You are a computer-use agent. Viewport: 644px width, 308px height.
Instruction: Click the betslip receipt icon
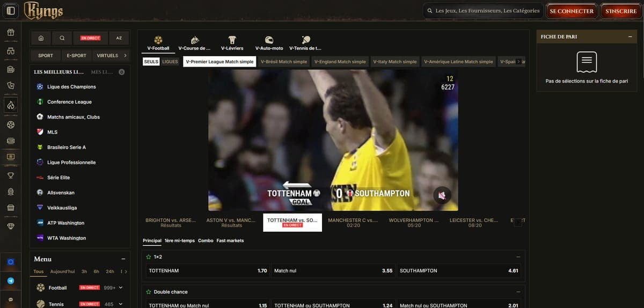[587, 62]
